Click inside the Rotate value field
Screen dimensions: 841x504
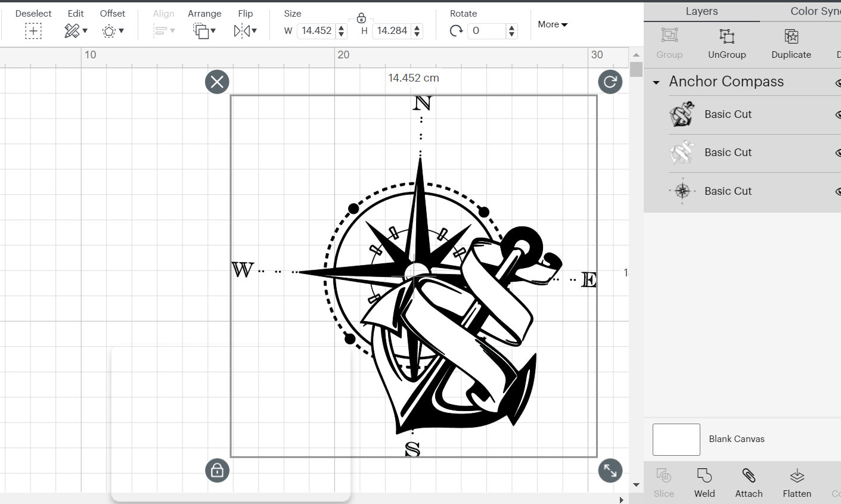pyautogui.click(x=486, y=30)
